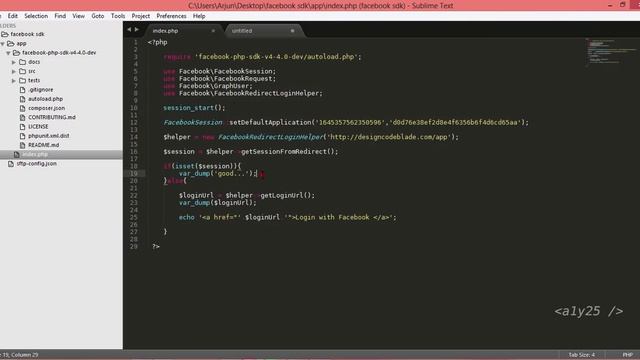Screen dimensions: 640x360
Task: Open the Tools menu
Action: coord(118,16)
